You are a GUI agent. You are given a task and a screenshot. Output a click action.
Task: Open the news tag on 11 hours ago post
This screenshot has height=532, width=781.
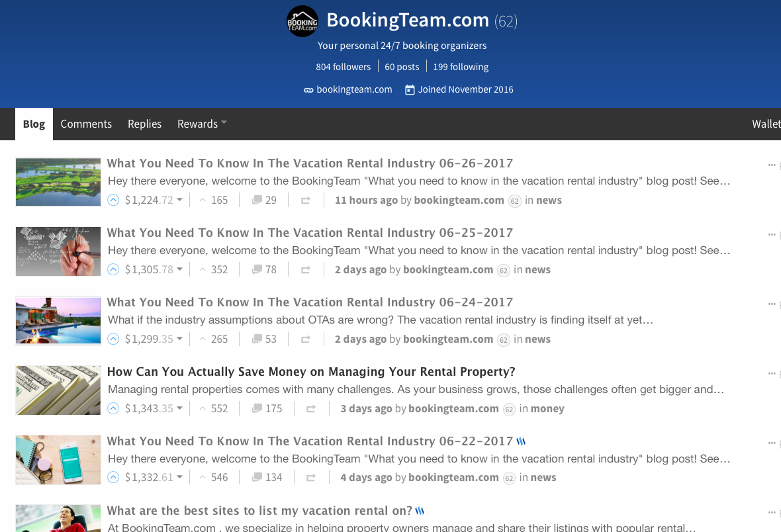[x=549, y=200]
